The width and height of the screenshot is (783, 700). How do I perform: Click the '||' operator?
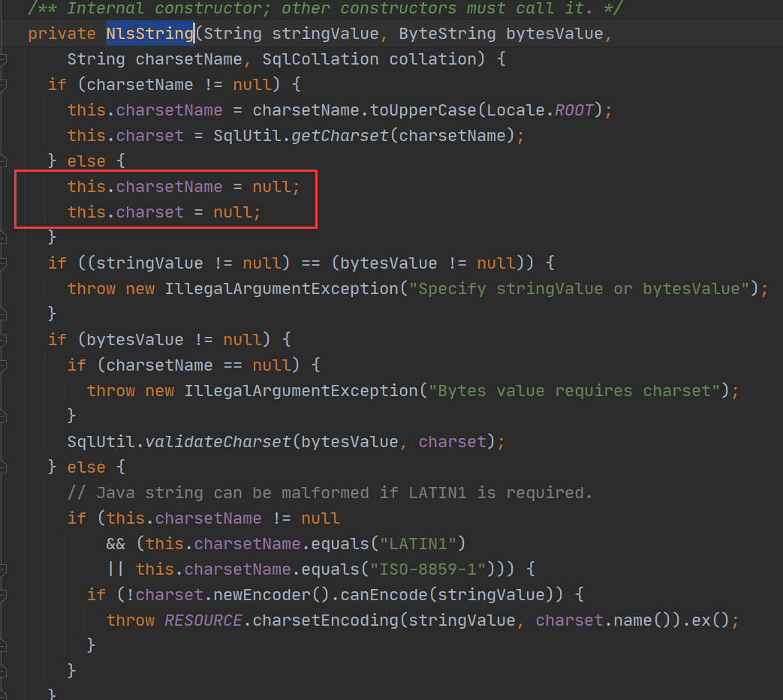coord(116,569)
